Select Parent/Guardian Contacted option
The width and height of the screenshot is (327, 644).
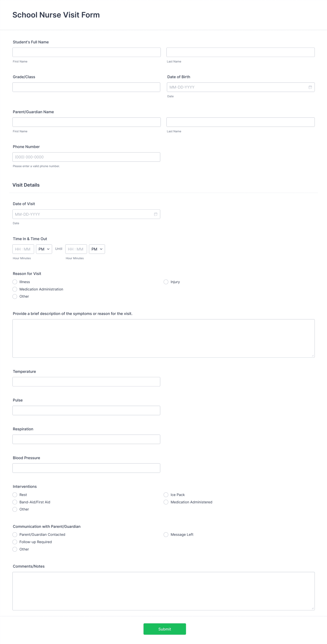coord(15,535)
